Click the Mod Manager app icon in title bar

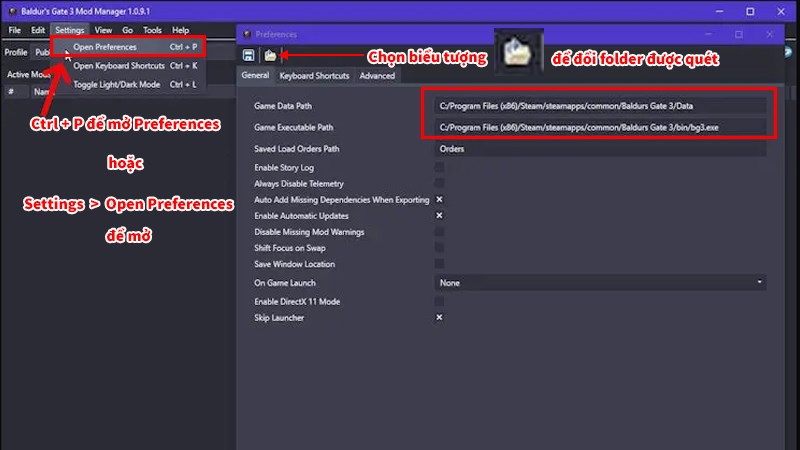point(13,11)
